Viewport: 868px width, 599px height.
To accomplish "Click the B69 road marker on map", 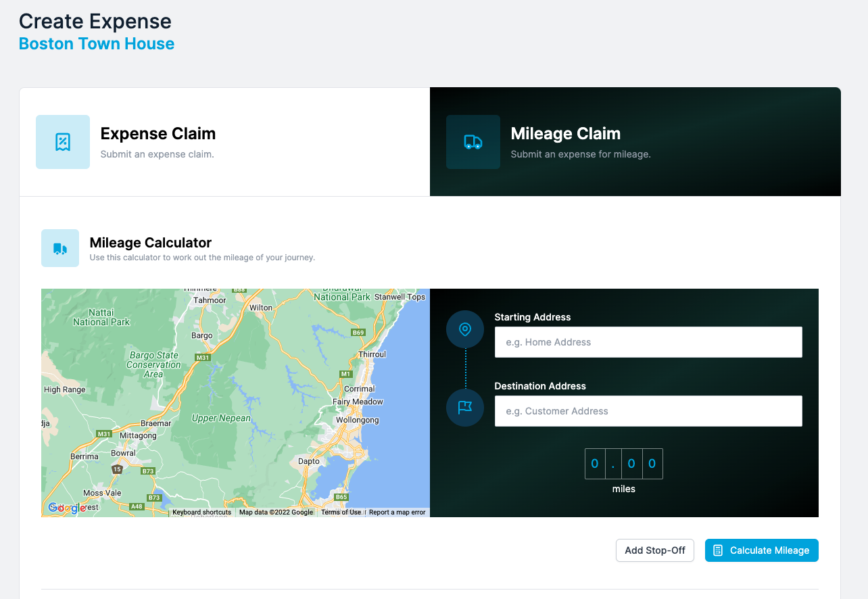I will [358, 333].
